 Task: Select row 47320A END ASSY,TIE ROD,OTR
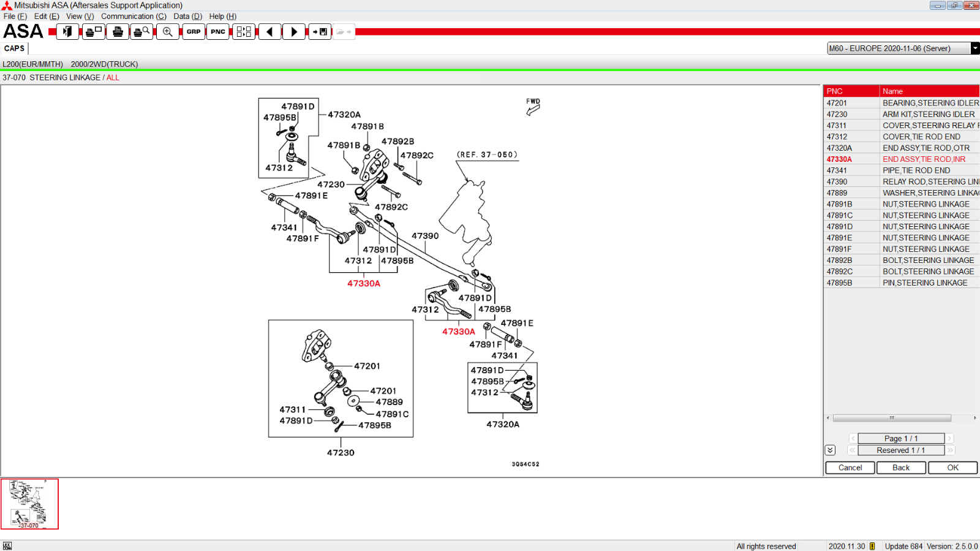[x=902, y=148]
